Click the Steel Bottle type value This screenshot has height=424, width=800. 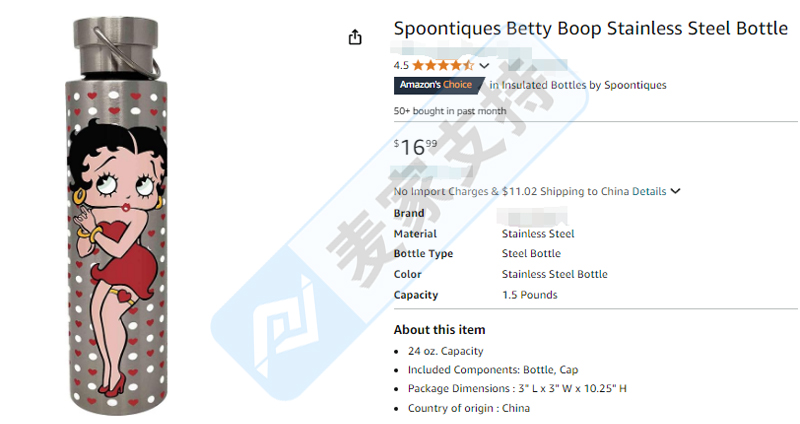click(531, 254)
